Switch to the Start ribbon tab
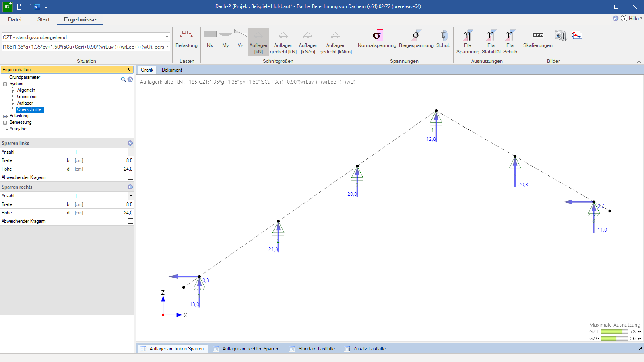Screen dimensions: 644x362 pyautogui.click(x=43, y=19)
